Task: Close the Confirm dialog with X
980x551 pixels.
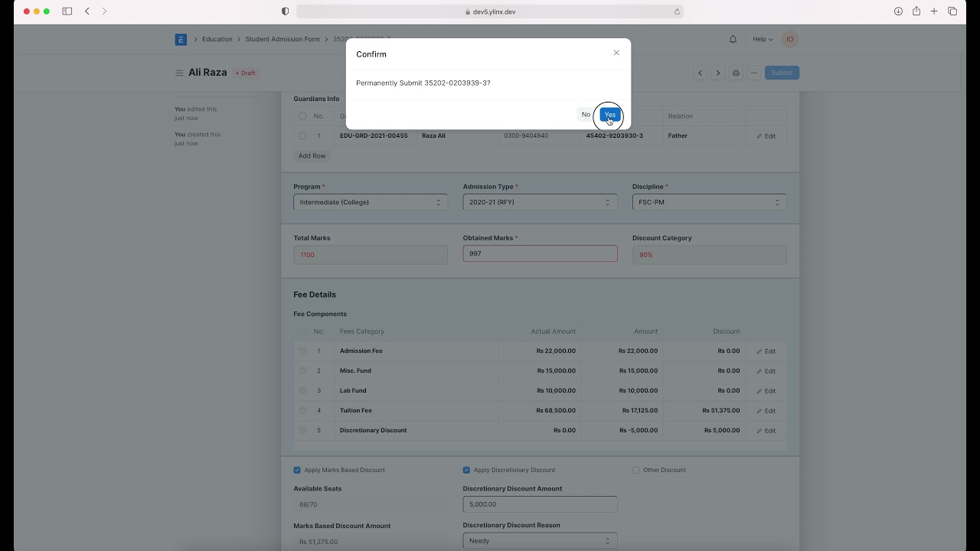Action: (616, 53)
